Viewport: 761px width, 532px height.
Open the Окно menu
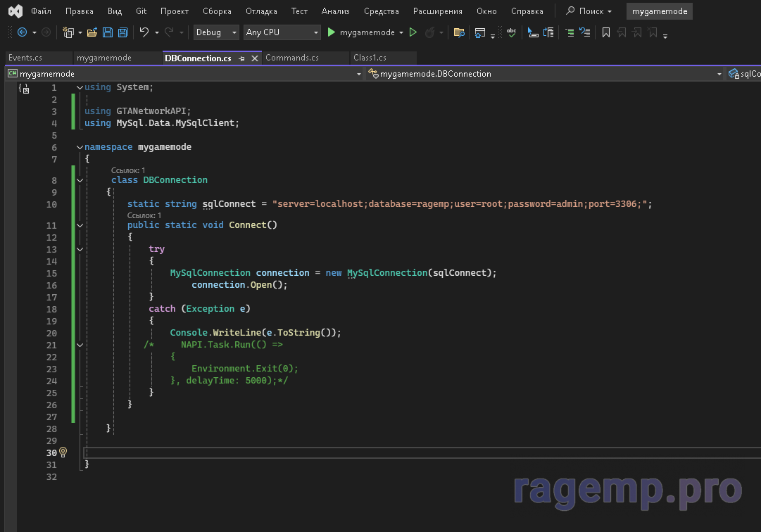click(486, 11)
